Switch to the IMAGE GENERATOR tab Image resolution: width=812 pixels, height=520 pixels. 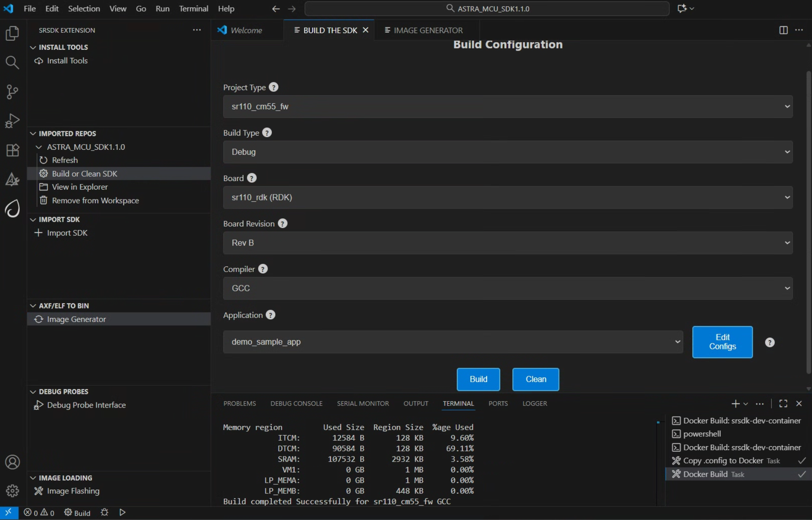(428, 30)
